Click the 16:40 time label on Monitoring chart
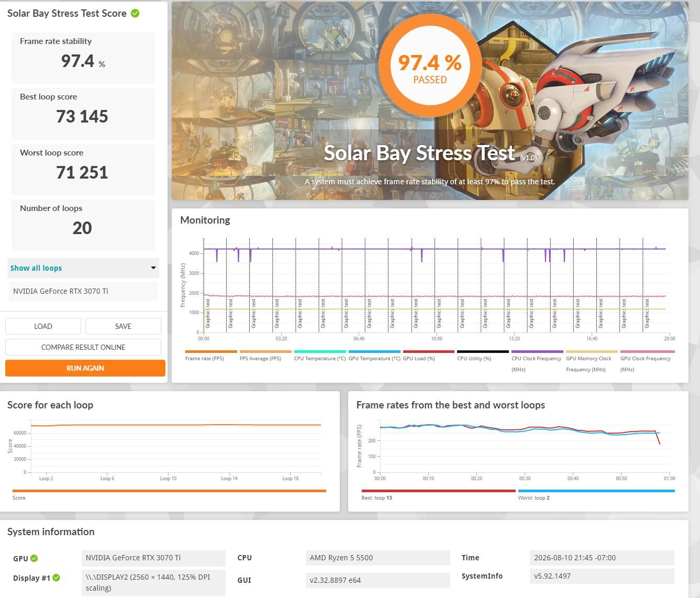Screen dimensions: 700x598 (x=592, y=339)
